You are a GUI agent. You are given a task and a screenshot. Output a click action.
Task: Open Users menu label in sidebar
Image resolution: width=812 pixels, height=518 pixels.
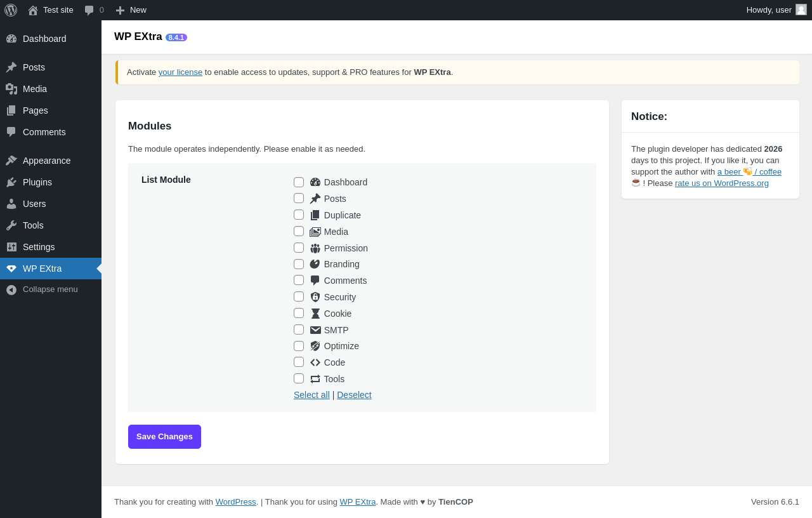pyautogui.click(x=34, y=204)
